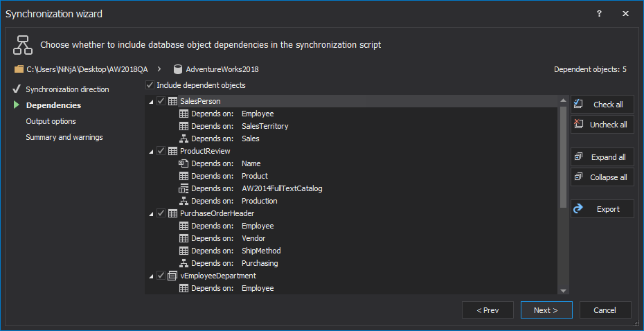Select the SalesPerson row label
644x331 pixels.
click(200, 101)
